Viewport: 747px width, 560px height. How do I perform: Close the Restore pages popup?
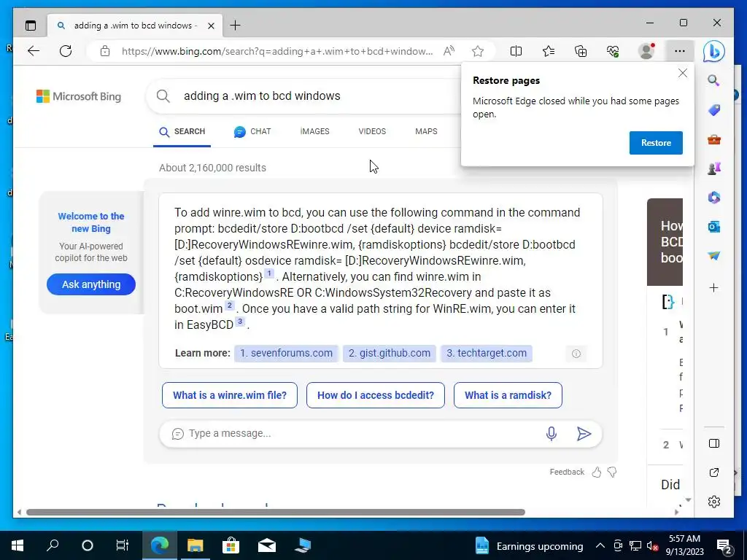[x=683, y=73]
